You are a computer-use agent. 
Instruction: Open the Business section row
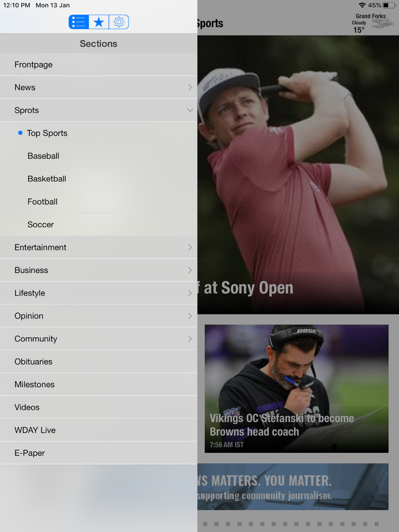coord(99,270)
